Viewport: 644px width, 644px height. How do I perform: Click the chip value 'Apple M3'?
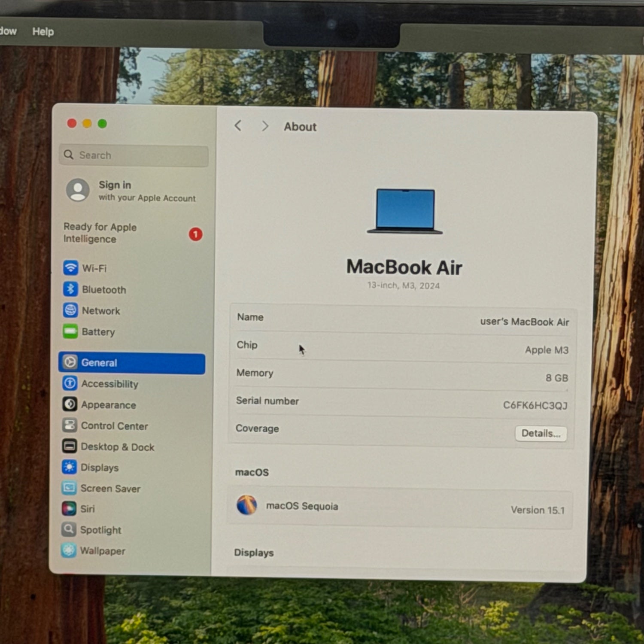547,350
